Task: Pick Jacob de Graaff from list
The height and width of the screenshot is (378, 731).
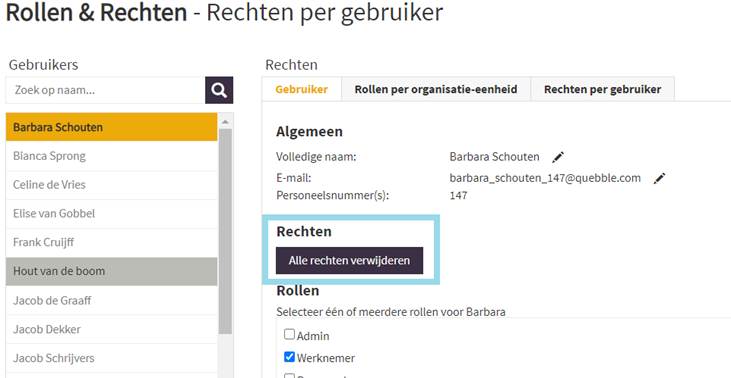Action: [x=111, y=300]
